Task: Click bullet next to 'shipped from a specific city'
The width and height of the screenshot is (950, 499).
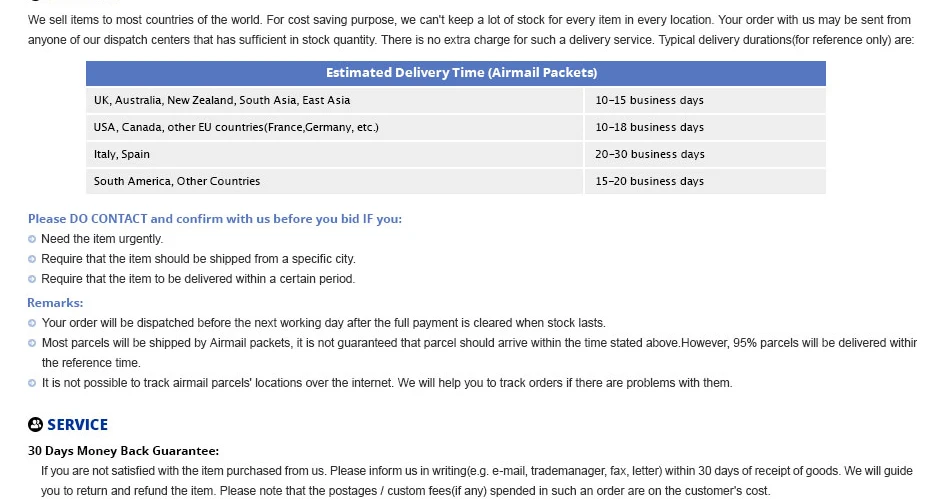Action: click(32, 260)
